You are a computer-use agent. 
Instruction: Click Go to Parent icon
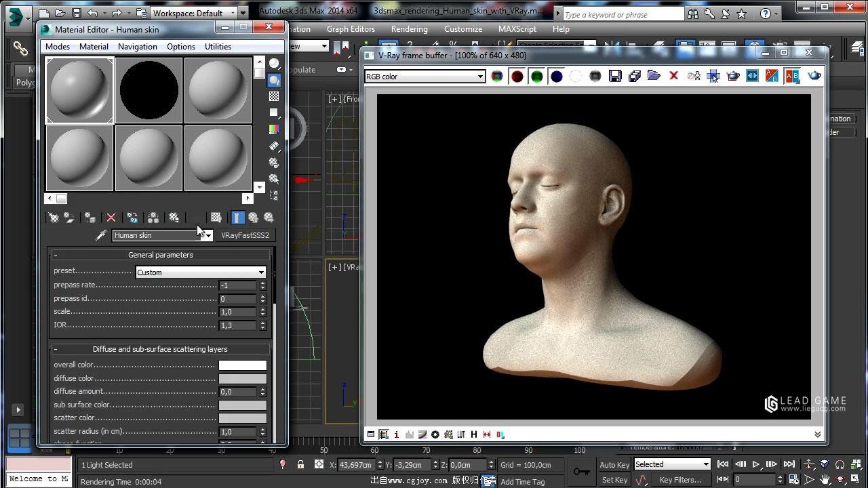[253, 218]
